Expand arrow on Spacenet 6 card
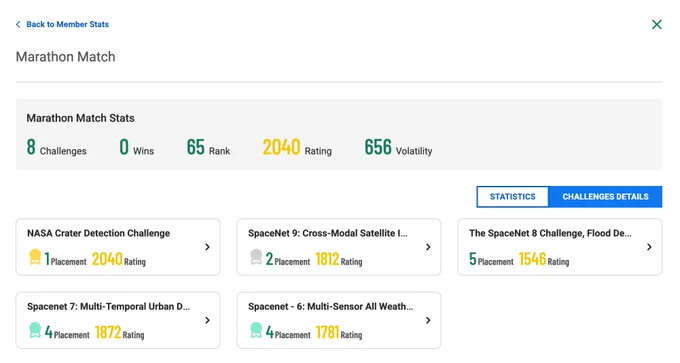Screen dimensions: 680x363 coord(428,320)
